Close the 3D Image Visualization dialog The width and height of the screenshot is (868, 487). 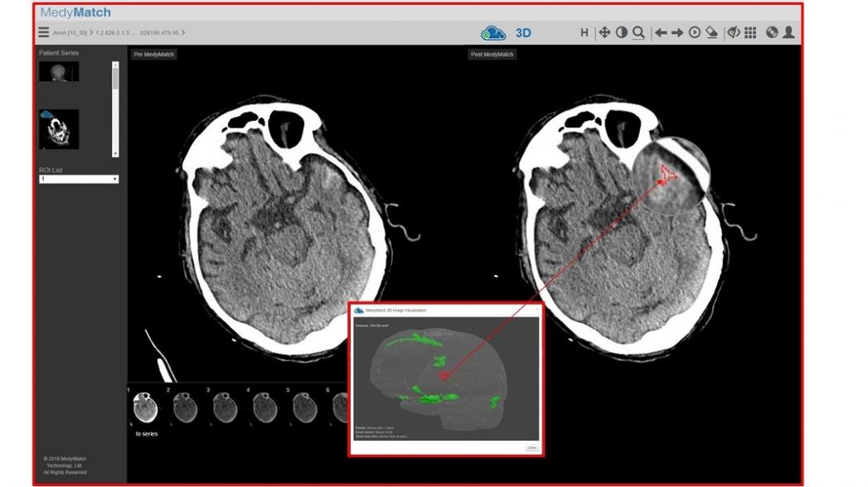[531, 447]
